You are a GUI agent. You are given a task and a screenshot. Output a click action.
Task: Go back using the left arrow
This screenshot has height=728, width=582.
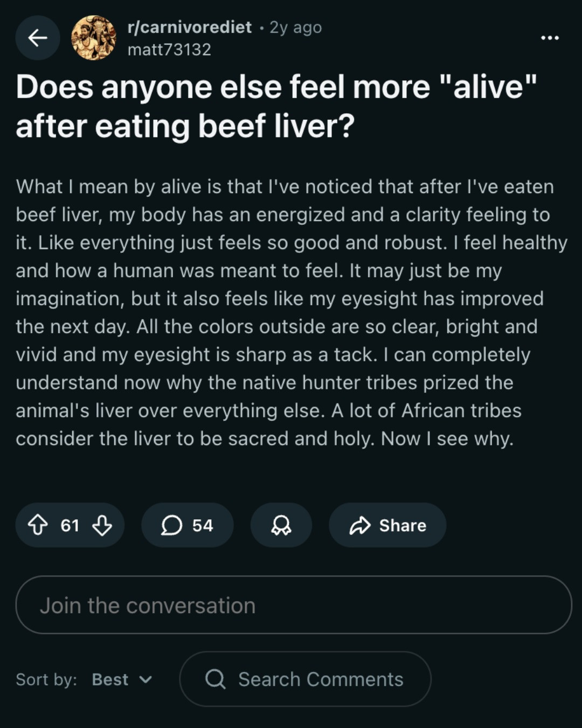pyautogui.click(x=37, y=38)
